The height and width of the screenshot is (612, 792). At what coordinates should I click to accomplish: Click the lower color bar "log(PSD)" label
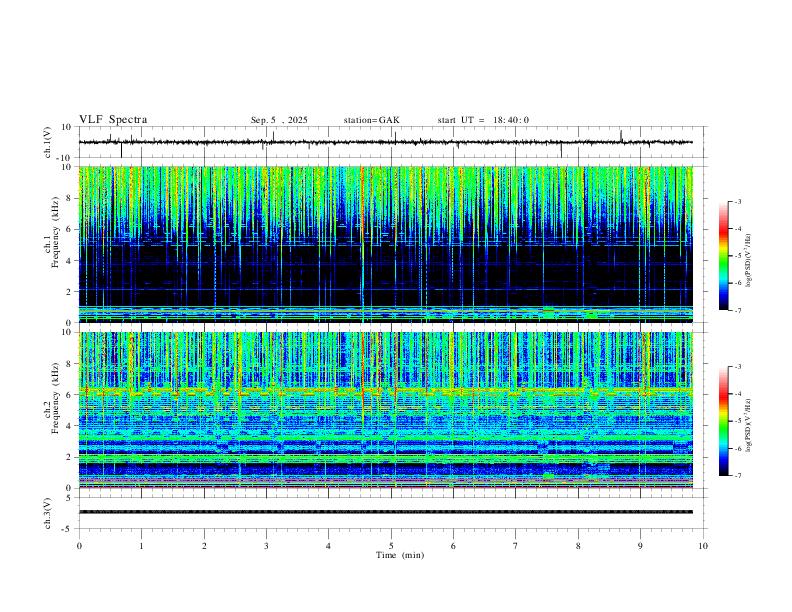(748, 425)
